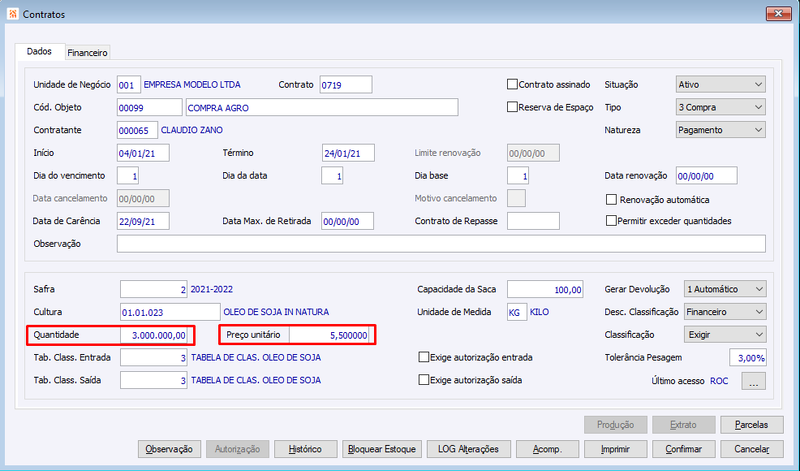The height and width of the screenshot is (471, 800).
Task: Click the Início date field
Action: click(143, 153)
